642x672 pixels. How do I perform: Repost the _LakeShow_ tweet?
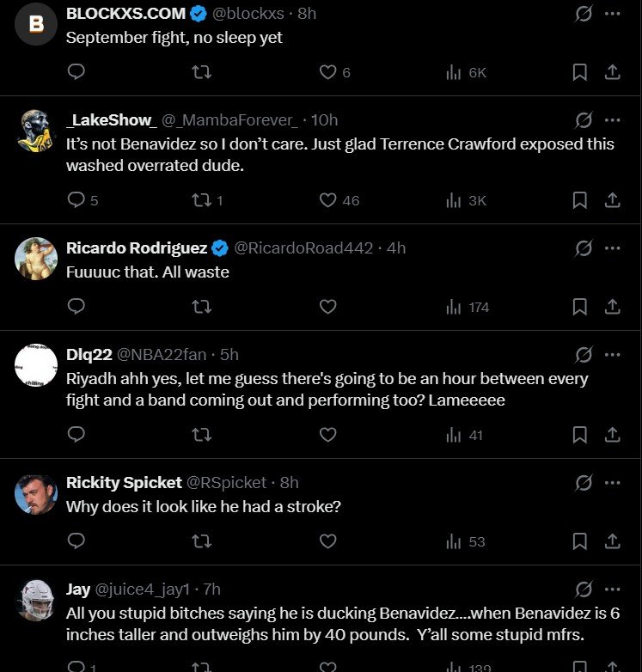click(x=201, y=200)
